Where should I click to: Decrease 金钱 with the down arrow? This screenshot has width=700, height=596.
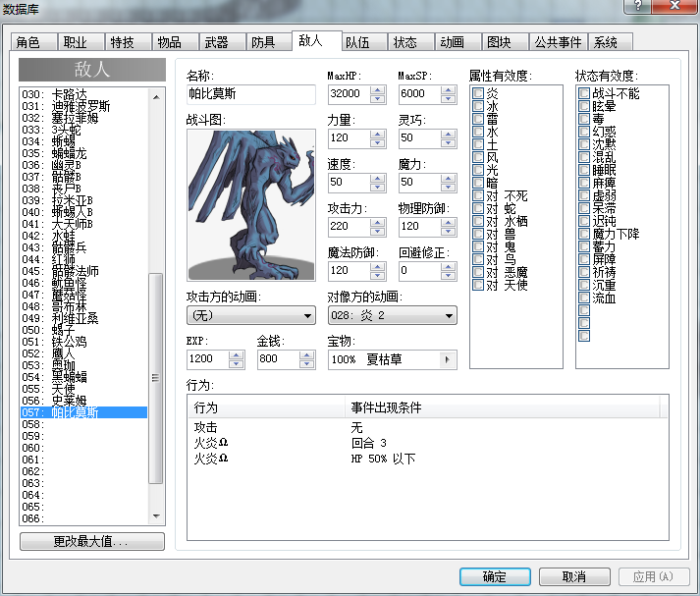tap(306, 364)
